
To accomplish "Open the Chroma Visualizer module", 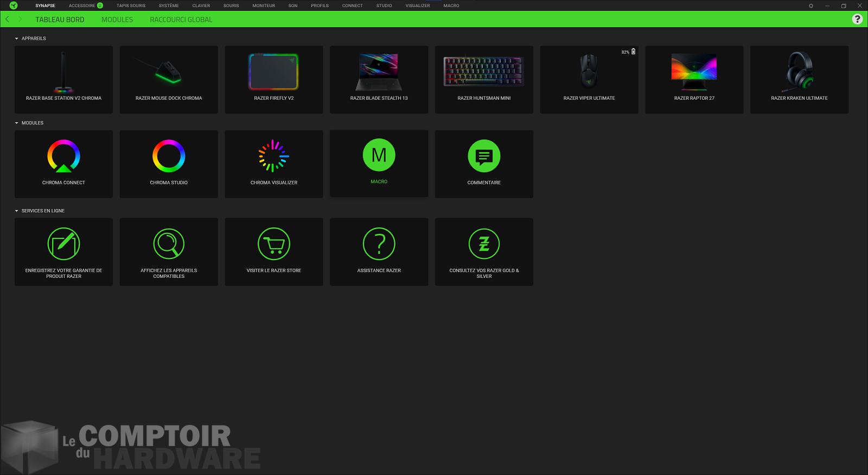I will [x=274, y=164].
